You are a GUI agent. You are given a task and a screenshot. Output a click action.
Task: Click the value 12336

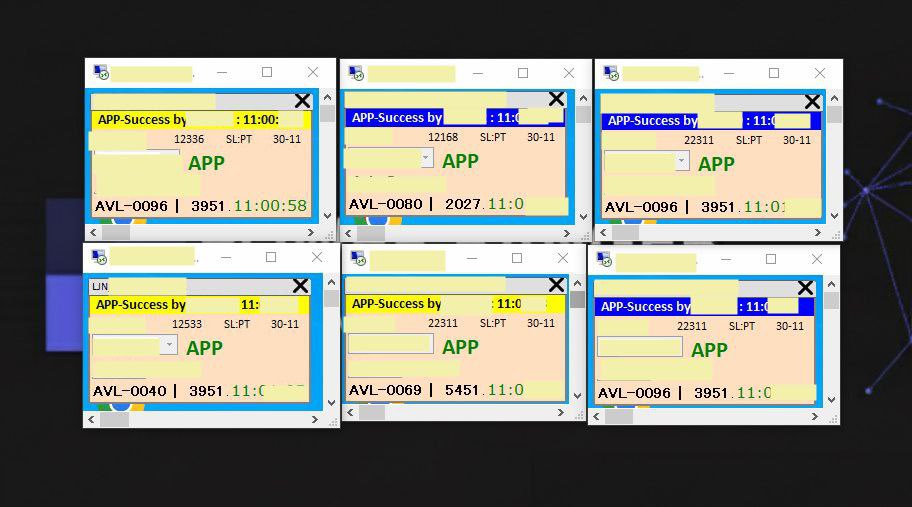click(189, 139)
